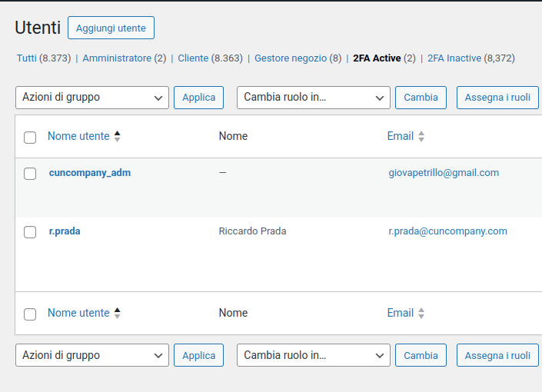Viewport: 542px width, 392px height.
Task: Open top Azioni di gruppo dropdown
Action: pos(92,98)
